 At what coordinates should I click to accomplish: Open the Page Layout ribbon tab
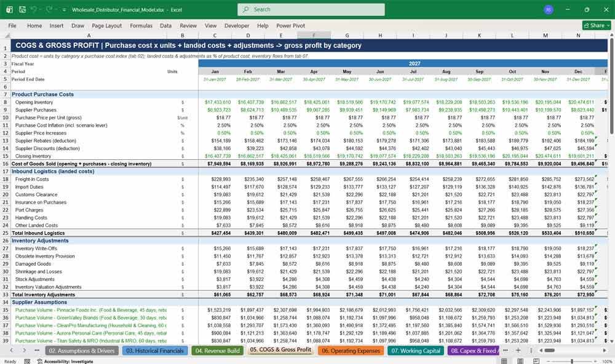pos(106,25)
